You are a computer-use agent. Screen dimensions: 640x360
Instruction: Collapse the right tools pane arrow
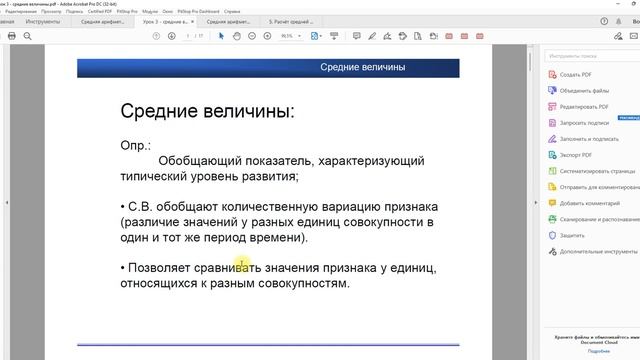[536, 202]
